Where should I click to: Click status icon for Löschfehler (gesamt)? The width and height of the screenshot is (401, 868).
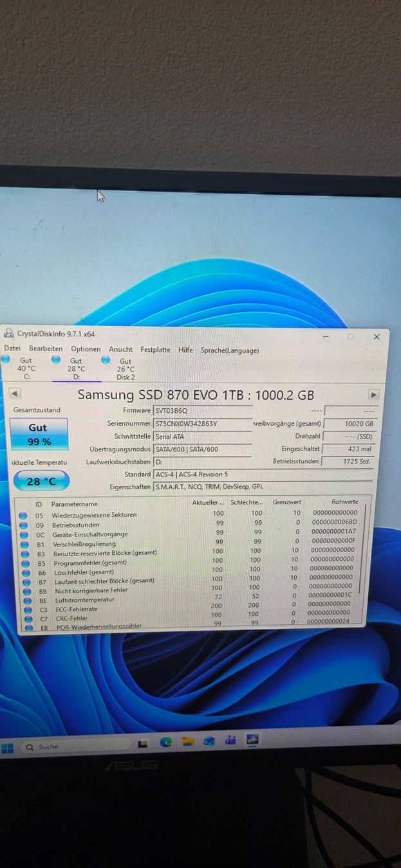[x=24, y=572]
